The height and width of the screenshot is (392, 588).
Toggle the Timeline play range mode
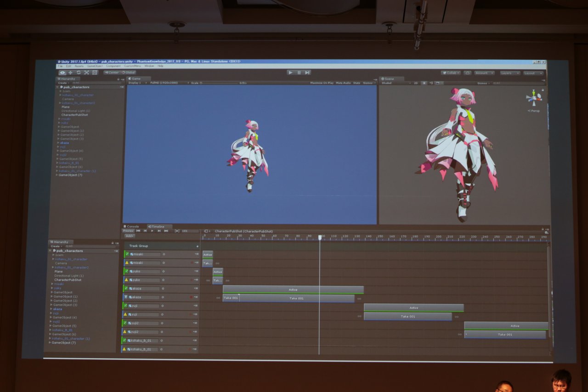pos(177,231)
